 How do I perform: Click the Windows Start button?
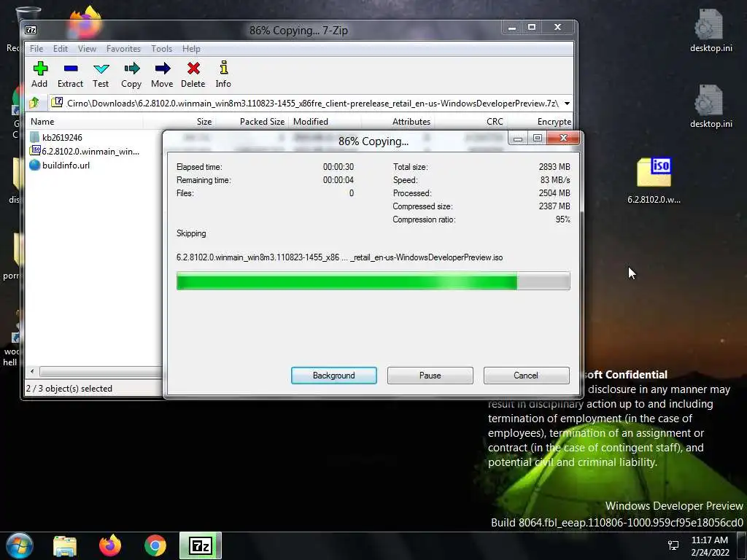coord(20,545)
